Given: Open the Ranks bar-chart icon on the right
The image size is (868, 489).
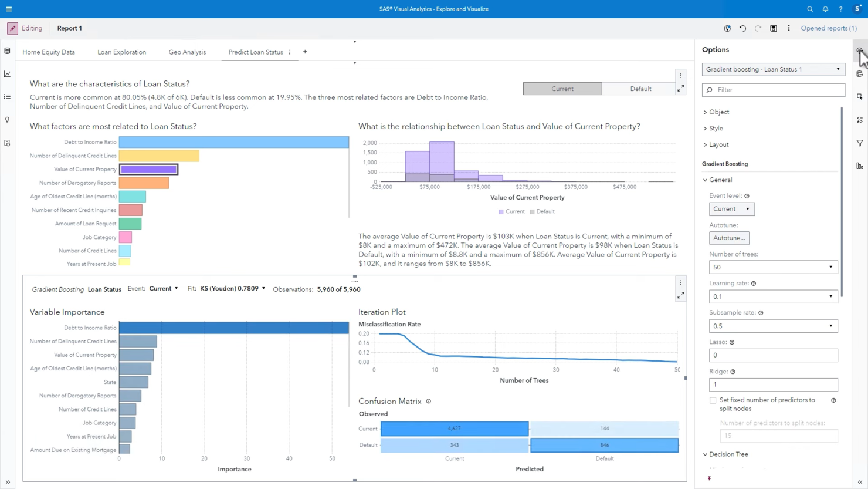Looking at the screenshot, I should pos(860,165).
